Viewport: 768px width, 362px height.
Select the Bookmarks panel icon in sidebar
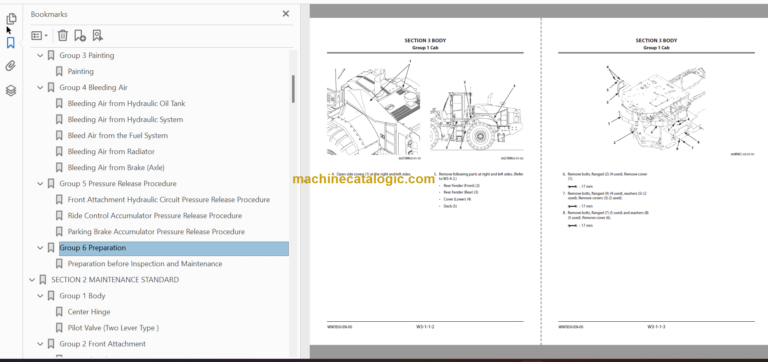pos(11,43)
